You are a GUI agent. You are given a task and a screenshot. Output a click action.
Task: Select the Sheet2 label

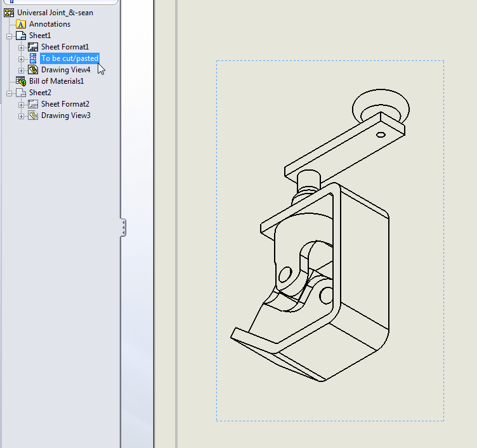click(x=40, y=93)
